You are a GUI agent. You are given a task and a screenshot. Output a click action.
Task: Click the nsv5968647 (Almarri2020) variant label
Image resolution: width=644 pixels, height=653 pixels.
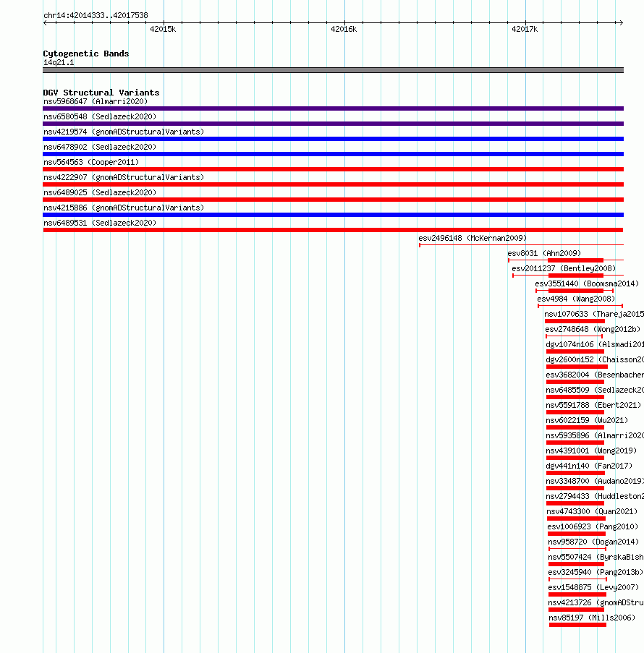pyautogui.click(x=96, y=102)
